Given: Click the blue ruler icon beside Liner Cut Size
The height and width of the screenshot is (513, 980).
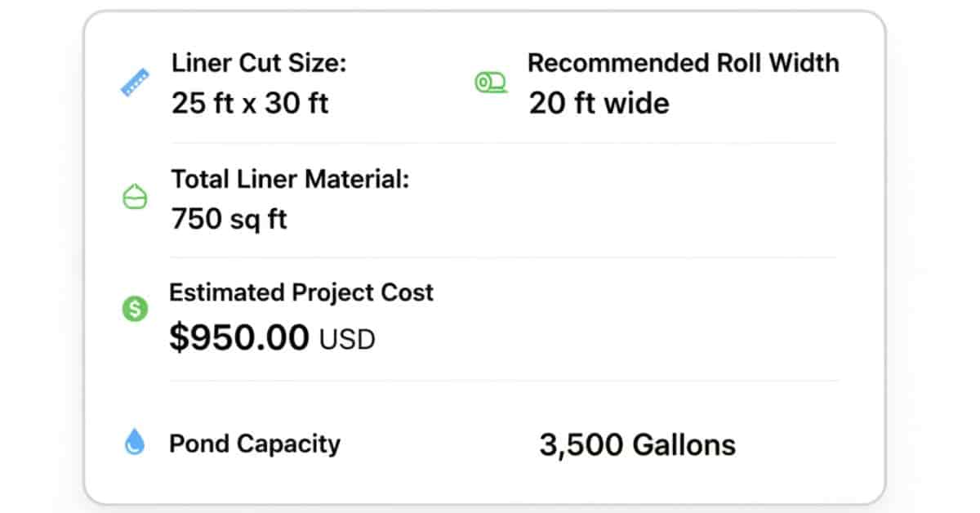Looking at the screenshot, I should [134, 80].
